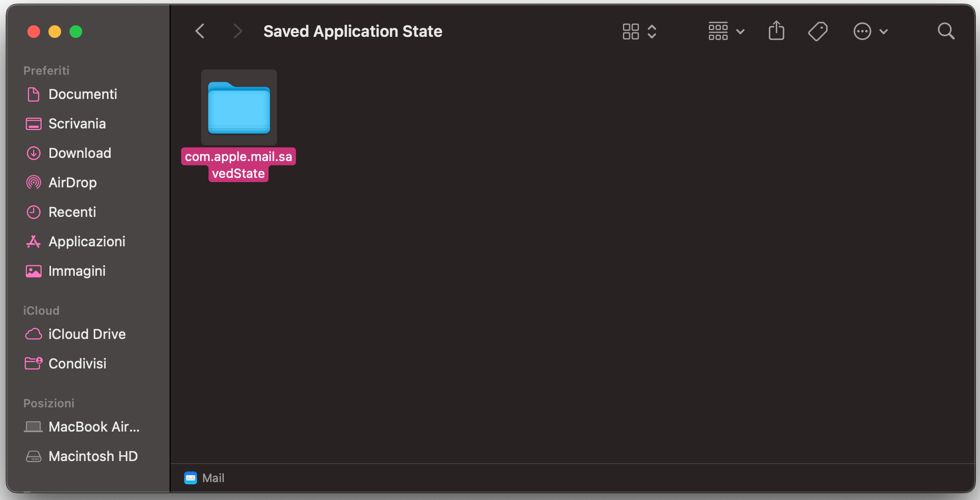Open the icon view switcher
Screen dimensions: 980x500
pyautogui.click(x=639, y=32)
